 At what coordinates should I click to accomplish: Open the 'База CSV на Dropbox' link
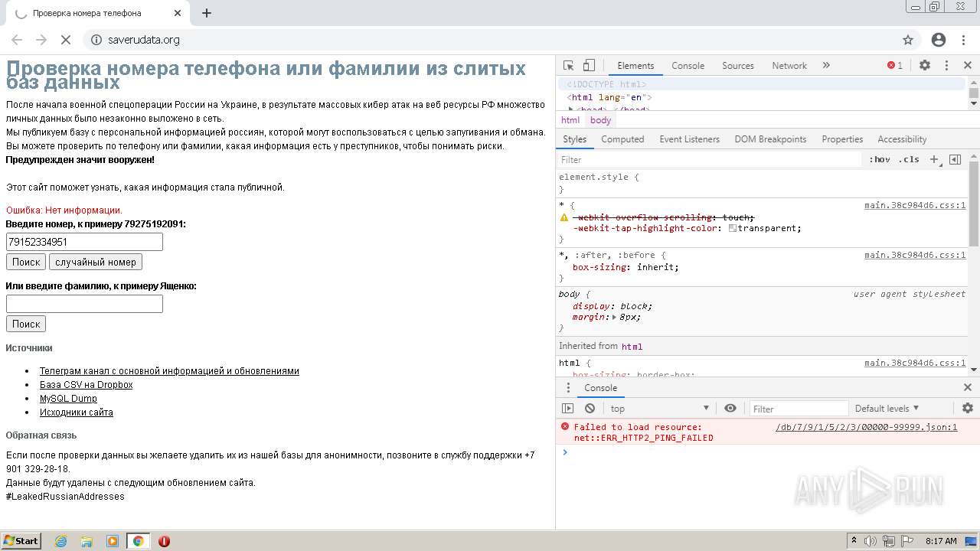(87, 385)
